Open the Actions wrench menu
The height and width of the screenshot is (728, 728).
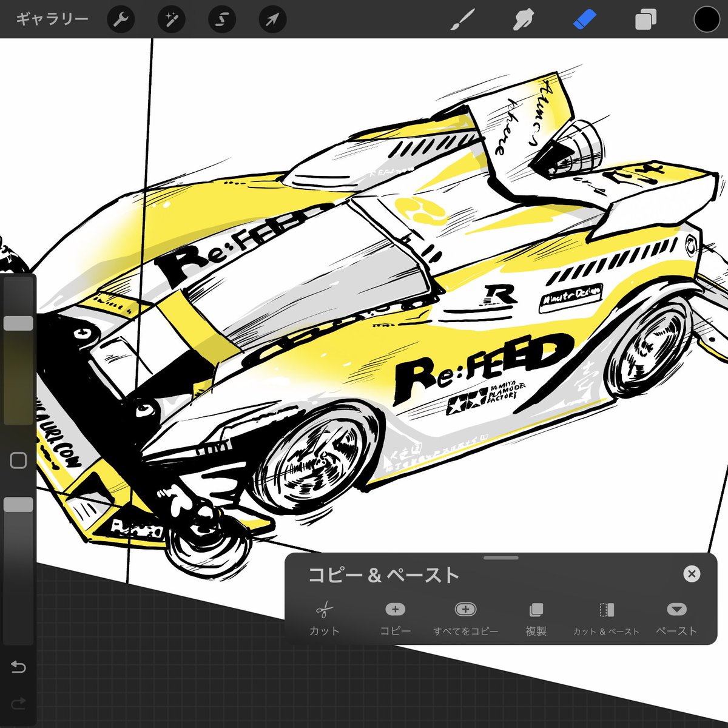pos(121,19)
